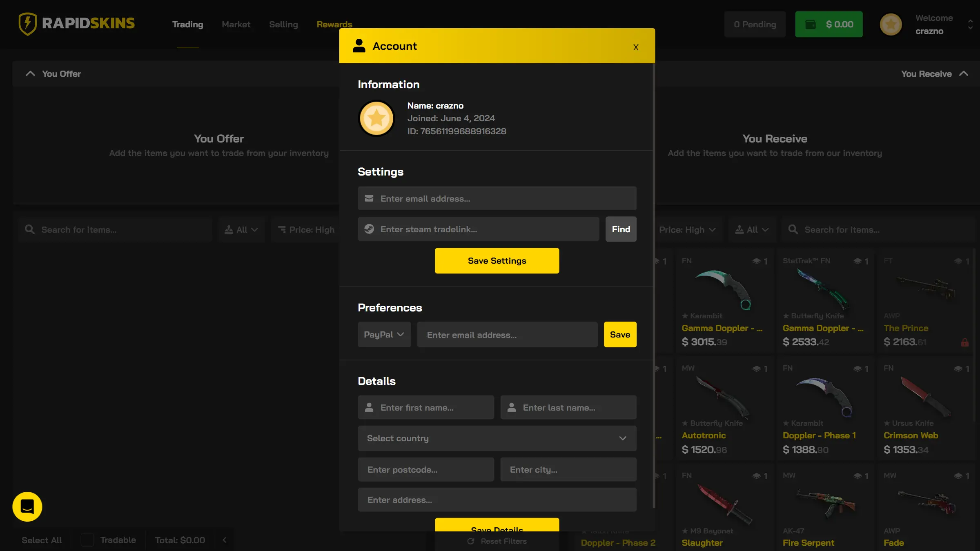Focus the address field
980x551 pixels.
click(x=497, y=500)
